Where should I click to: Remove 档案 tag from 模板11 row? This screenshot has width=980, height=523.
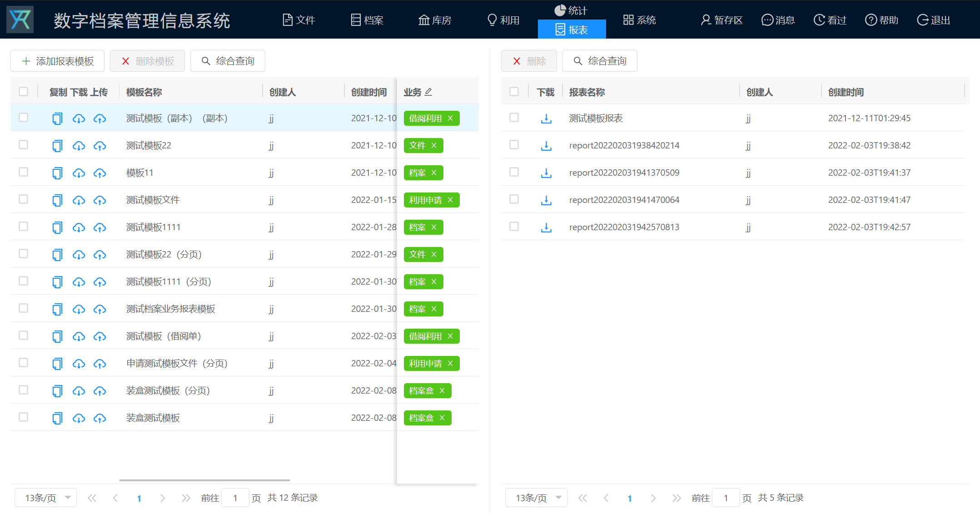point(434,173)
